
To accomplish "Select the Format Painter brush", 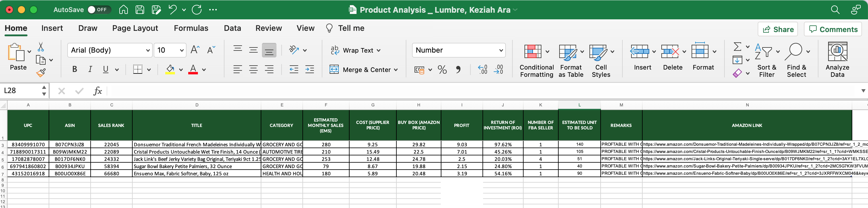I will 41,73.
